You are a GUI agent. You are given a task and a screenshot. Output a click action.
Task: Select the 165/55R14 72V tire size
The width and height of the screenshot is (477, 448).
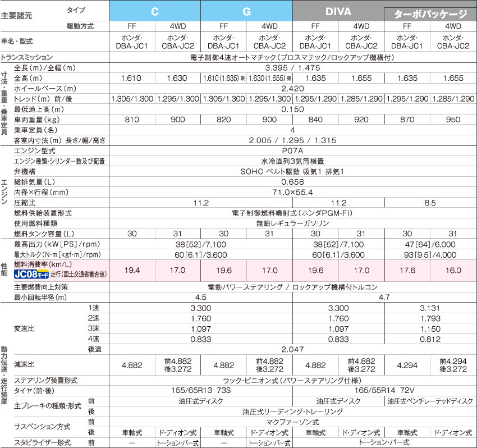[x=384, y=391]
